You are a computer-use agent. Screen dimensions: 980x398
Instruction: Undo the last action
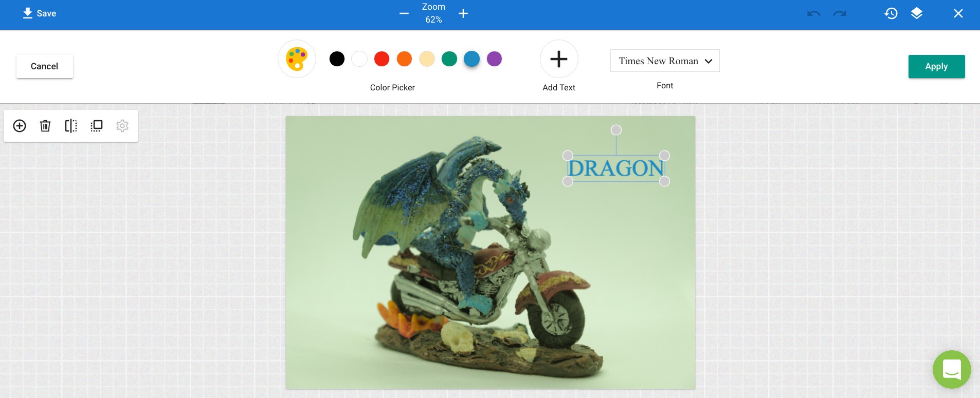click(814, 13)
